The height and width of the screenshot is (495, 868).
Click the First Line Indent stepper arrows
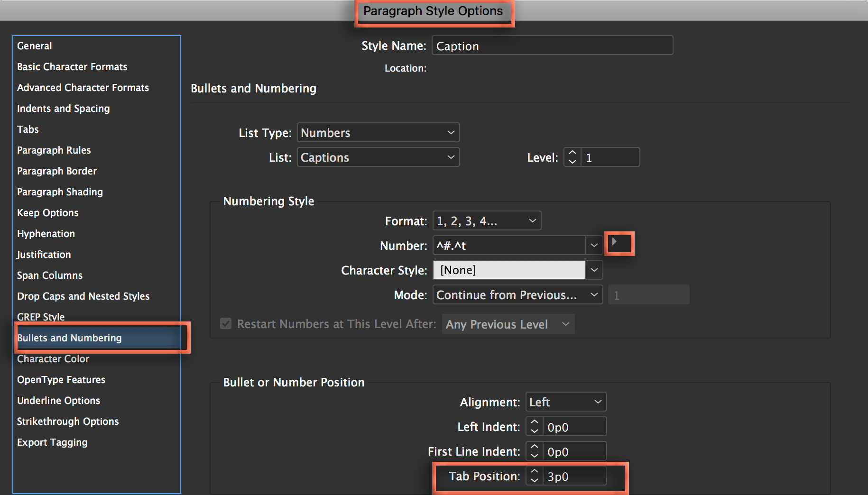pyautogui.click(x=535, y=451)
